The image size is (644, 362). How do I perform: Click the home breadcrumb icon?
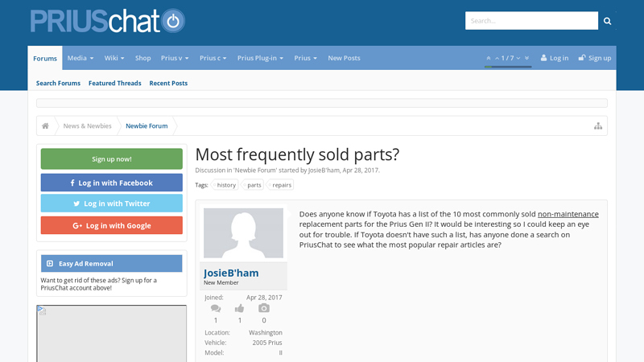(x=46, y=126)
